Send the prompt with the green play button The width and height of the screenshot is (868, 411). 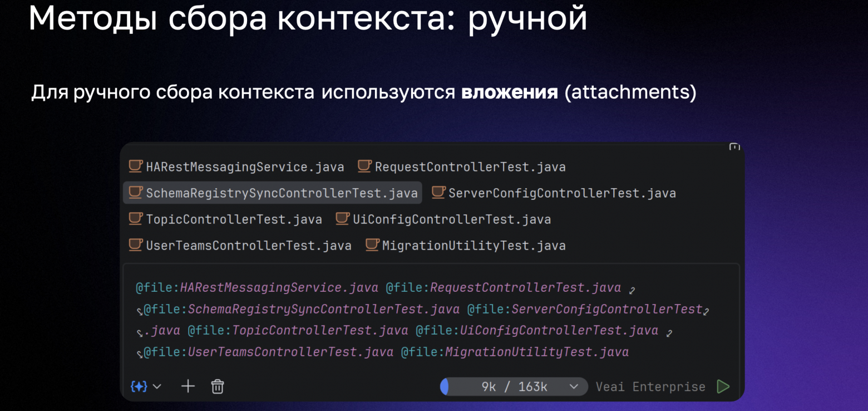pyautogui.click(x=723, y=386)
